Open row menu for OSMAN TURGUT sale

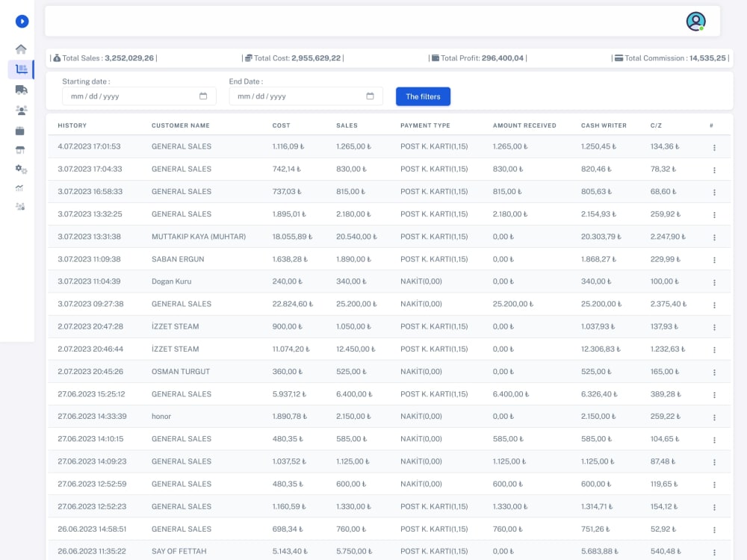point(714,373)
